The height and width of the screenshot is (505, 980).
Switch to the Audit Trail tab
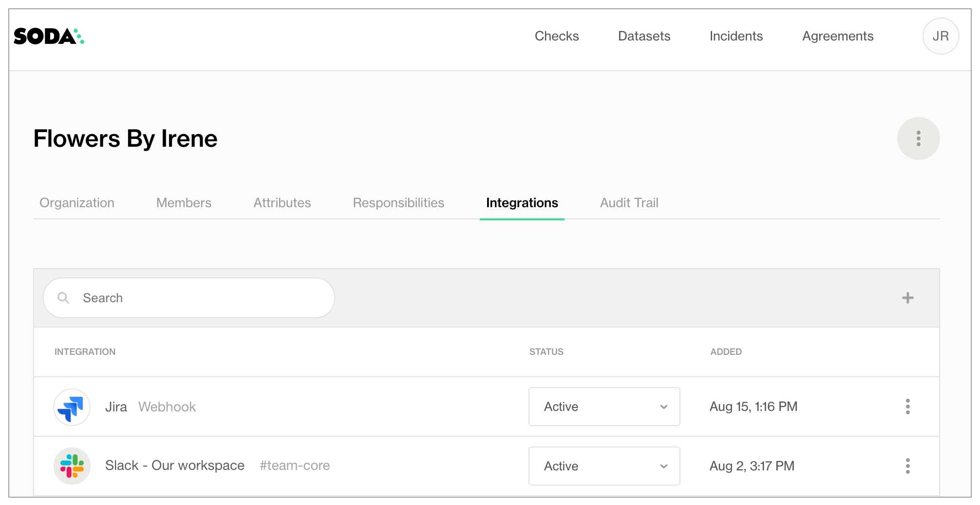click(x=629, y=203)
